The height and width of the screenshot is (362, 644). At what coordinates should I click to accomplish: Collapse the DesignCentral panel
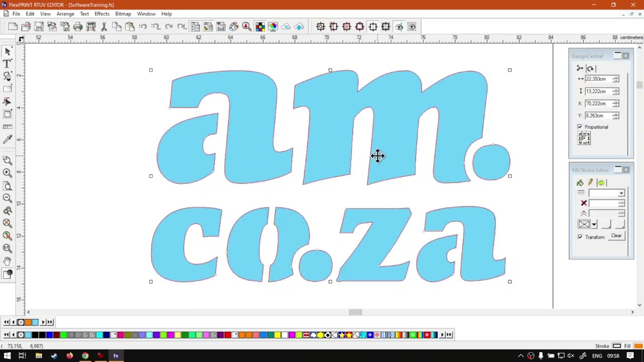pyautogui.click(x=618, y=56)
